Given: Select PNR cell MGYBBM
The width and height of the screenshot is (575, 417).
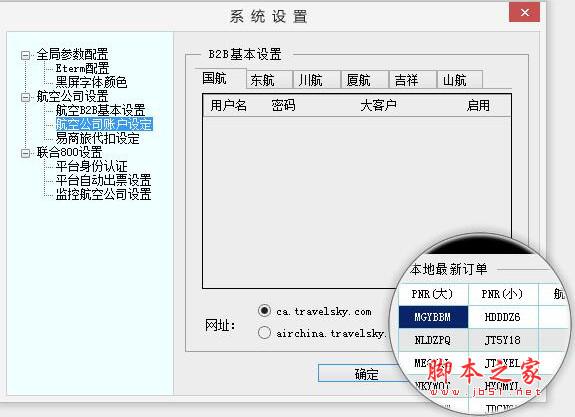Looking at the screenshot, I should click(x=433, y=317).
